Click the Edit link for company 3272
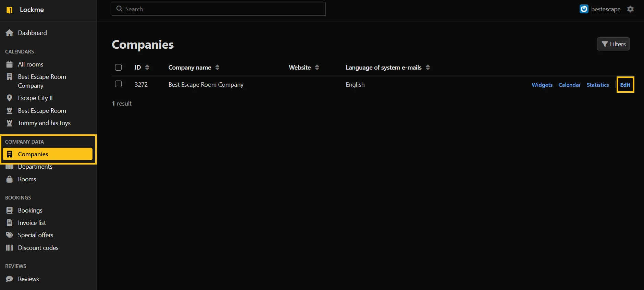The height and width of the screenshot is (290, 644). point(625,85)
